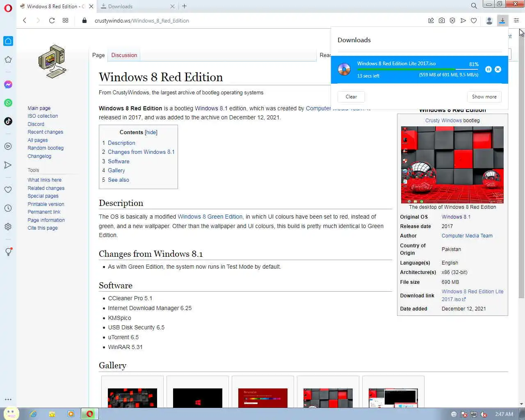The height and width of the screenshot is (420, 525).
Task: Open the muted volume tray icon
Action: (484, 414)
